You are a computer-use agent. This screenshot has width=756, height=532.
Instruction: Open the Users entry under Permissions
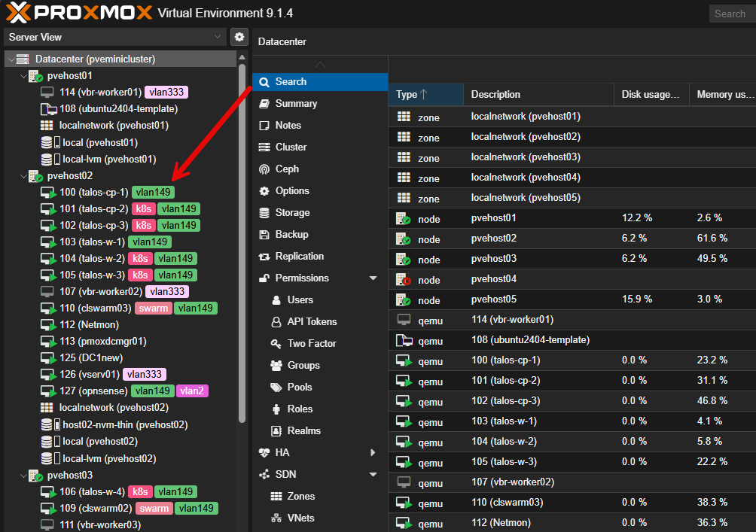pos(320,299)
